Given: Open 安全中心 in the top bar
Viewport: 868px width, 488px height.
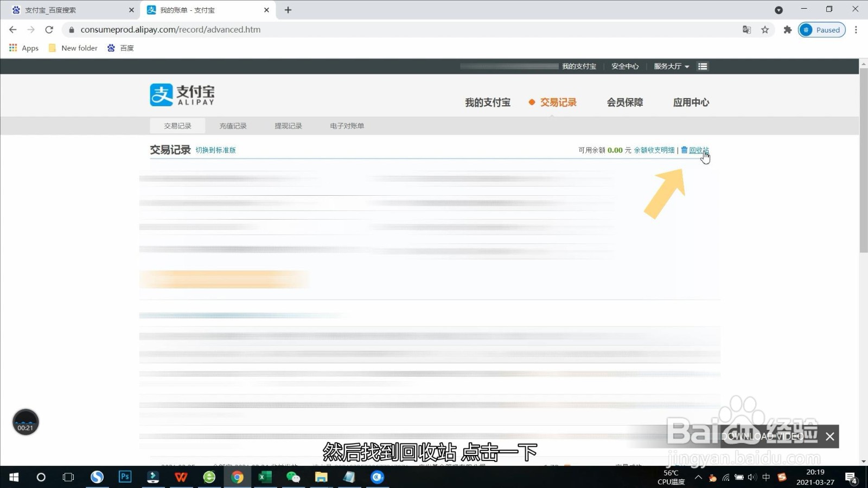Looking at the screenshot, I should tap(625, 66).
